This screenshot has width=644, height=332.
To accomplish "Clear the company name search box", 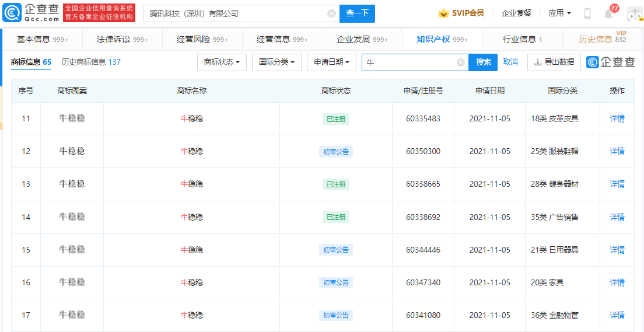I will 331,13.
